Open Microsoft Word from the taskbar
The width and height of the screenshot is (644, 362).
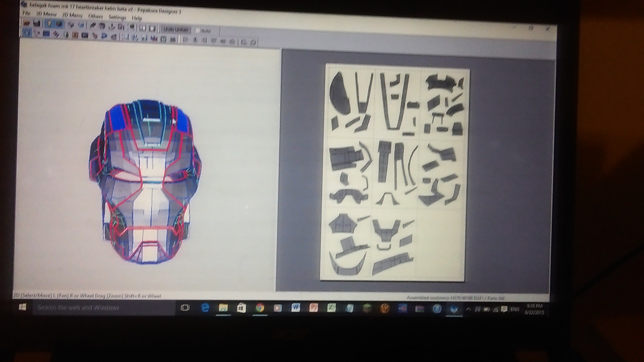(x=296, y=308)
